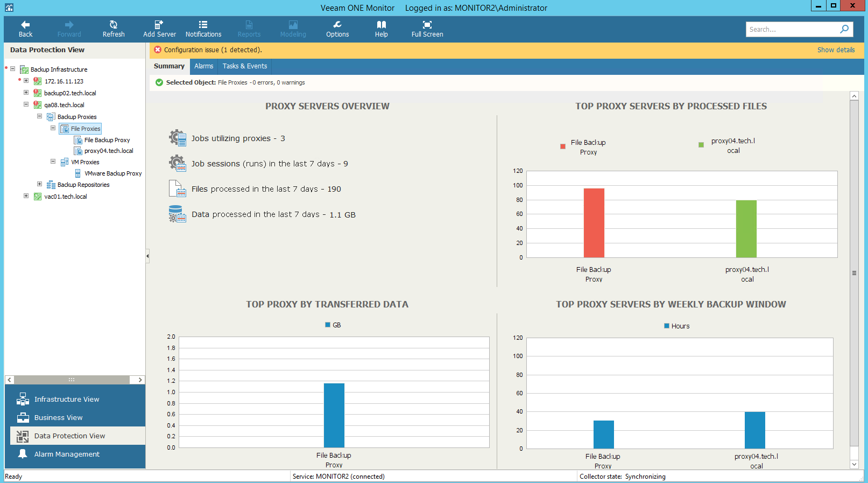Click the Alarm Management bell icon
The width and height of the screenshot is (868, 483).
coord(23,454)
